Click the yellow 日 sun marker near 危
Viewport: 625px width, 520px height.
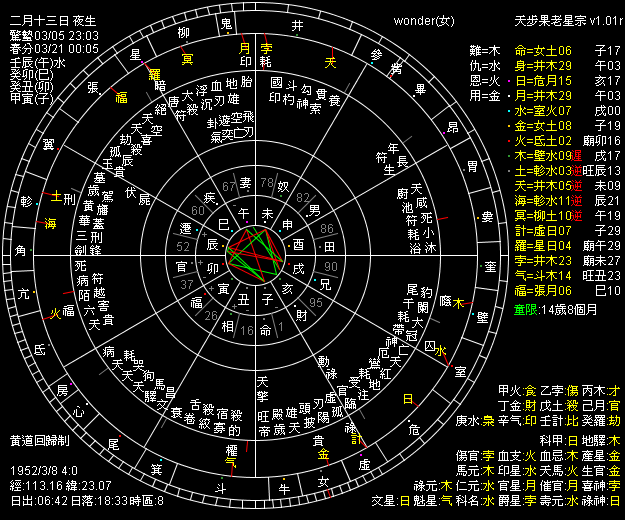tap(406, 398)
